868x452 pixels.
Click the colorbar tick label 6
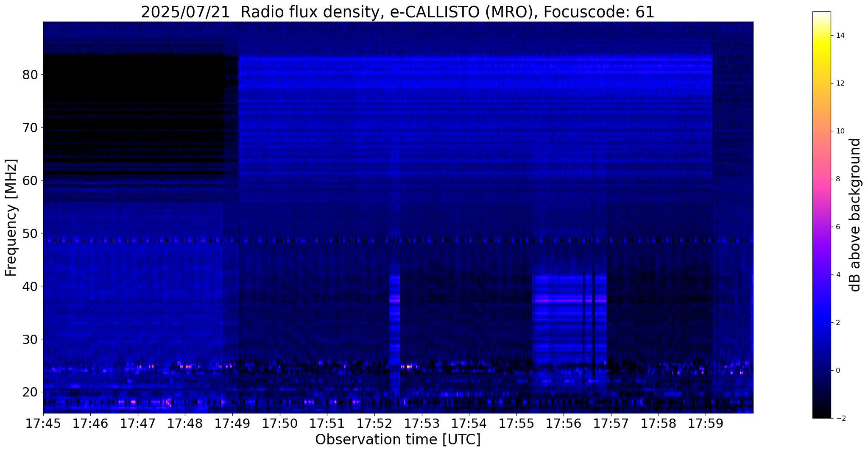pyautogui.click(x=837, y=227)
